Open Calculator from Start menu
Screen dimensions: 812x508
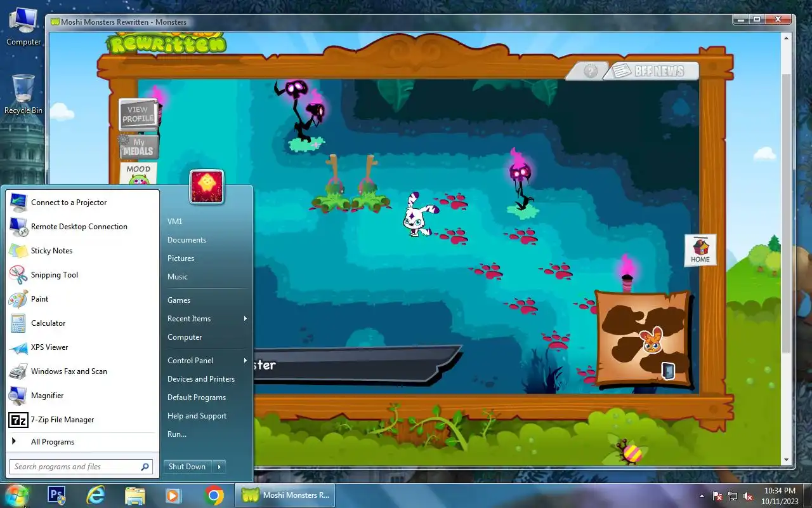82,323
